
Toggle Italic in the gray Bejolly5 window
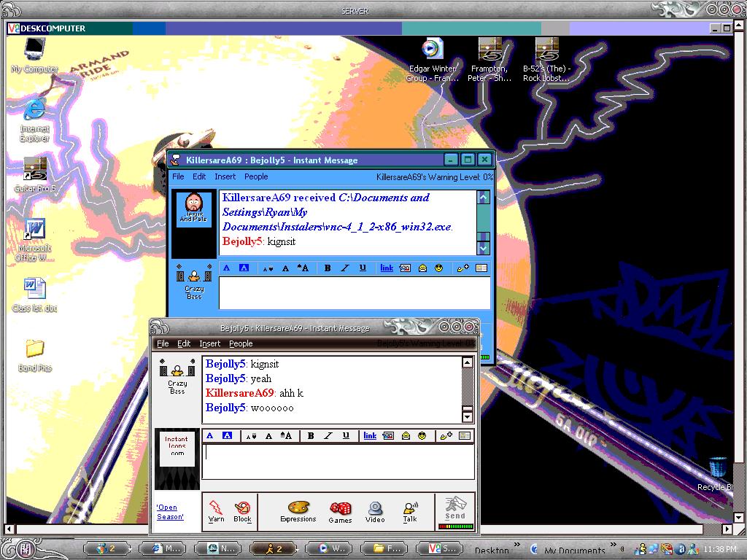[328, 436]
